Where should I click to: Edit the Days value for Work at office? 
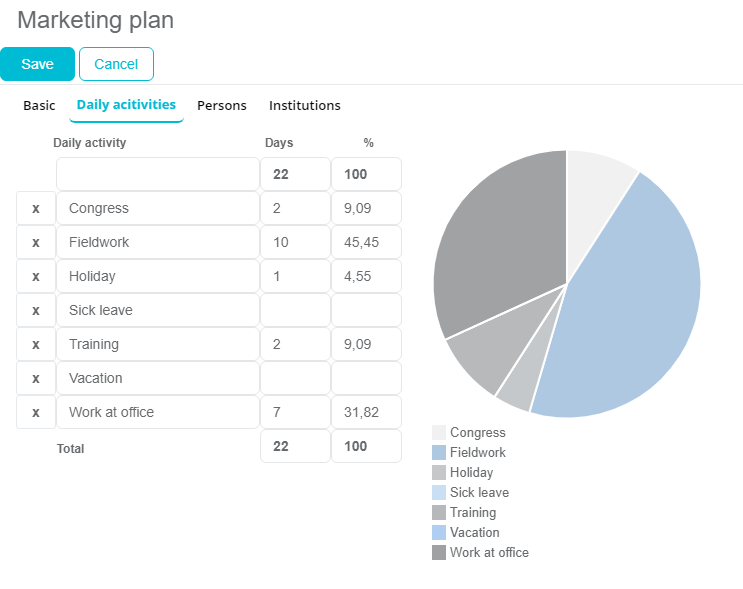pyautogui.click(x=294, y=412)
